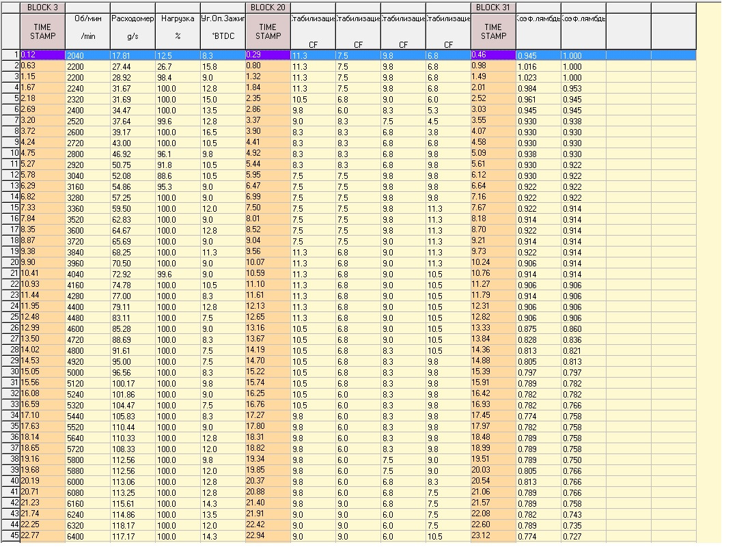Viewport: 737px width, 560px height.
Task: Click the highlighted timestamp cell 0.46
Action: pyautogui.click(x=493, y=55)
